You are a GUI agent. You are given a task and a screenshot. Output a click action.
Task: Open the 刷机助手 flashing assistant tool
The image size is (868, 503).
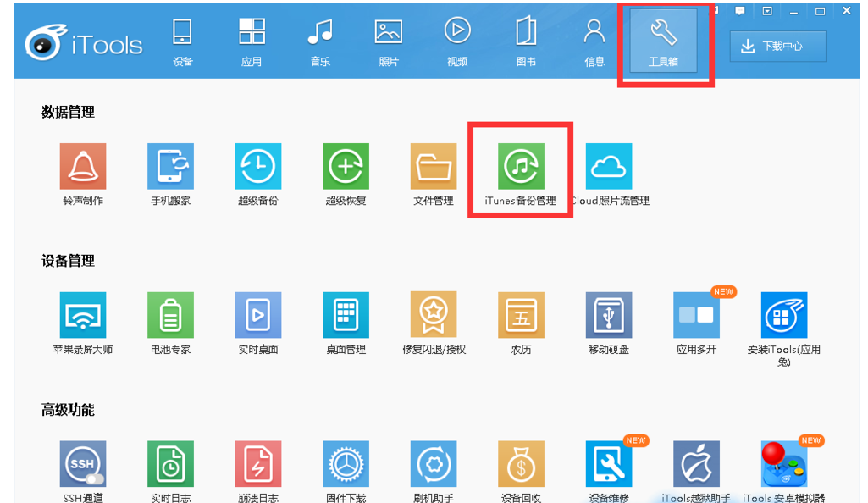click(434, 464)
